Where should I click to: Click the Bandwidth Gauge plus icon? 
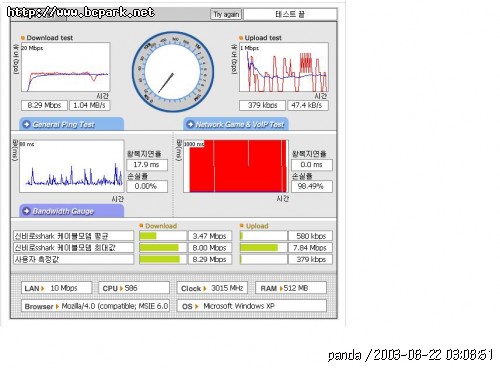point(26,211)
